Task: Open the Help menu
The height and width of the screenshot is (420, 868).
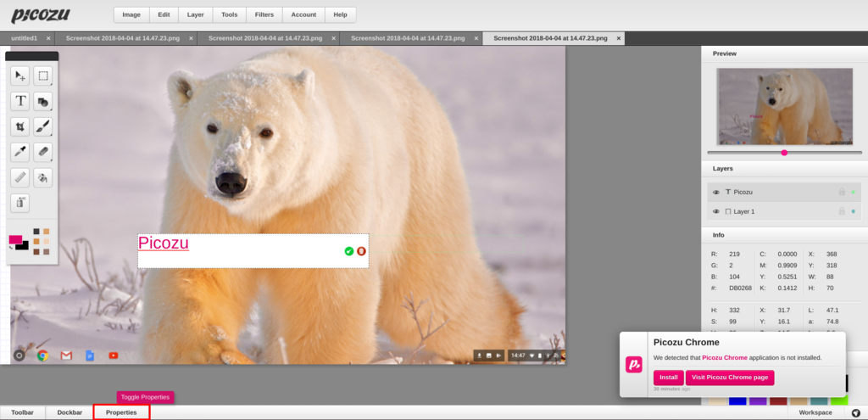Action: point(341,15)
